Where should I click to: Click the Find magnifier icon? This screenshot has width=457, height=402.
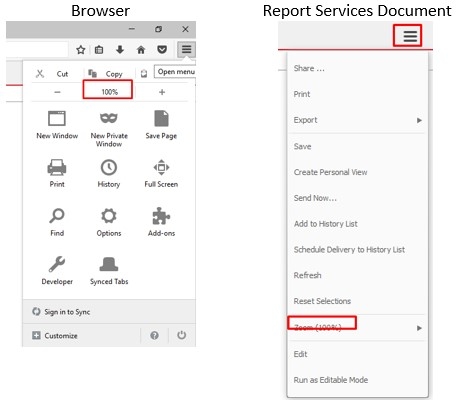(x=57, y=216)
